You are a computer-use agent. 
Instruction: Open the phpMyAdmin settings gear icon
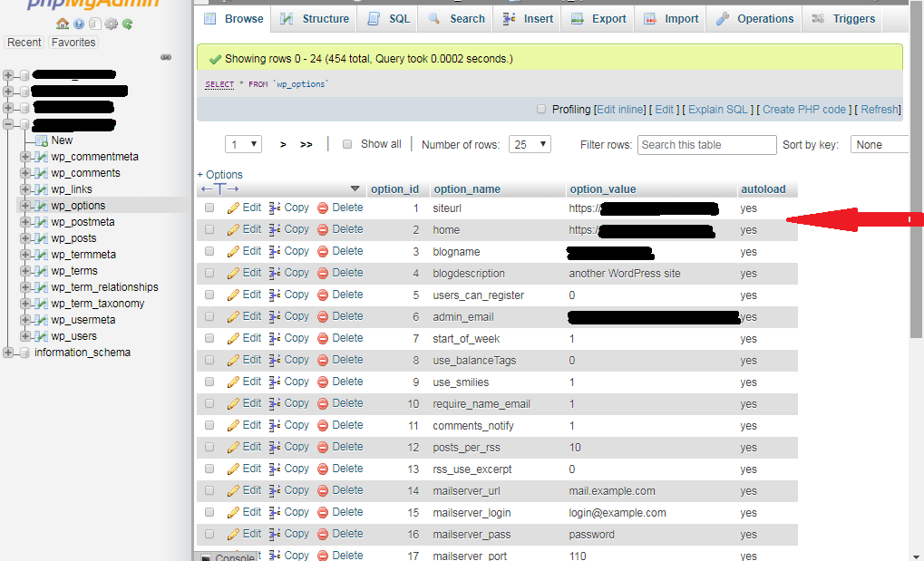click(111, 24)
